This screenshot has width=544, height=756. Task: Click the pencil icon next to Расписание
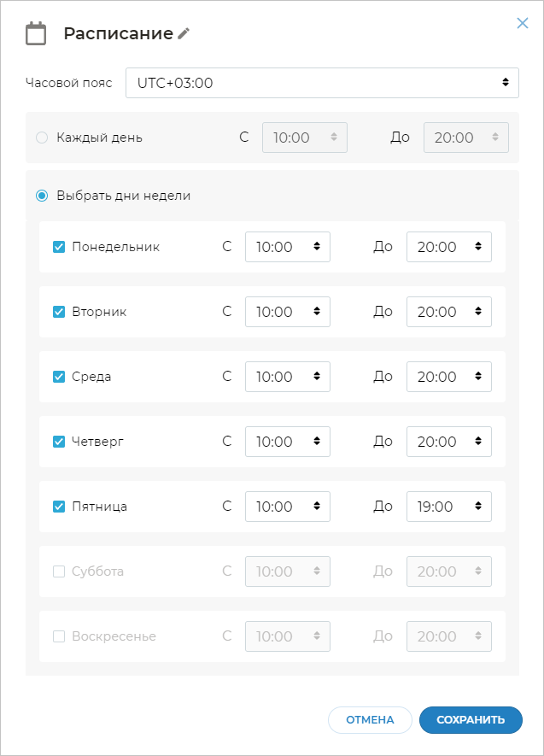point(184,34)
